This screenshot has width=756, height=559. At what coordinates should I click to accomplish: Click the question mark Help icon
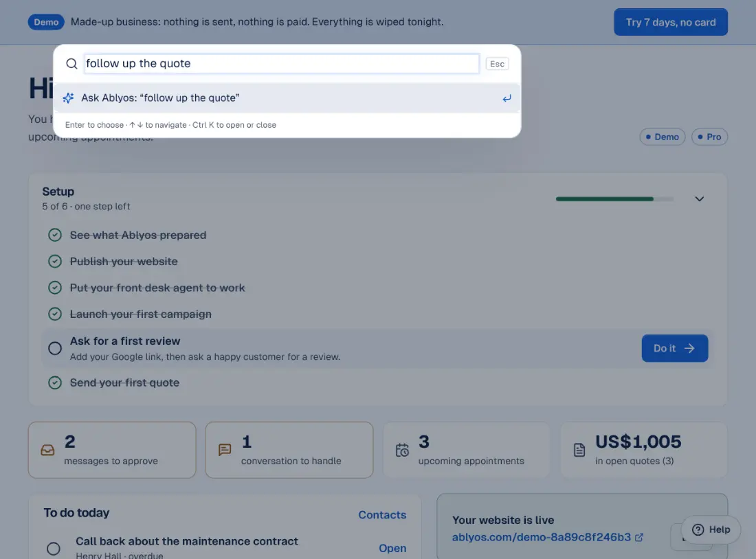click(x=698, y=529)
